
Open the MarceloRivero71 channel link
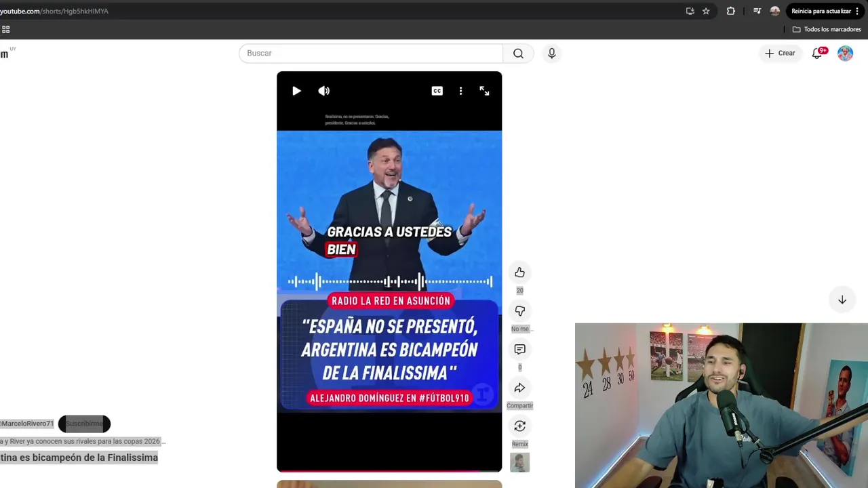coord(26,424)
